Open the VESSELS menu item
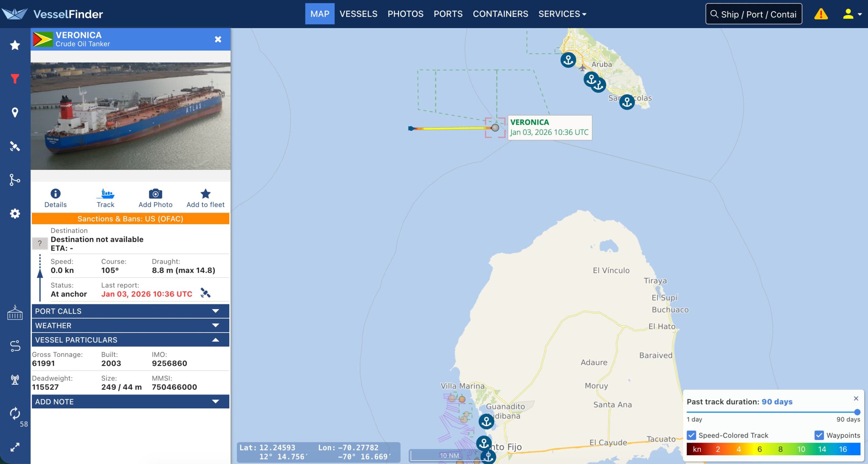Viewport: 868px width, 464px height. click(x=358, y=14)
